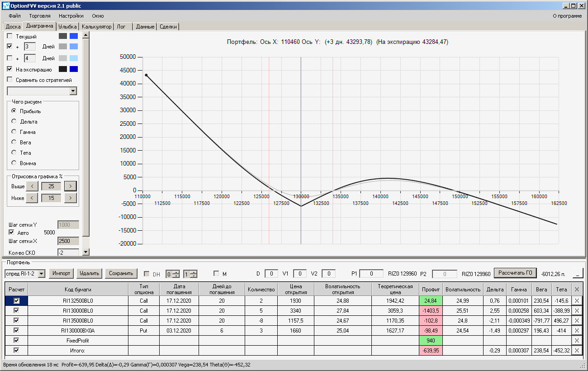Click the right arrow button beside Выше 25
Screen dimensions: 588x371
pos(71,186)
